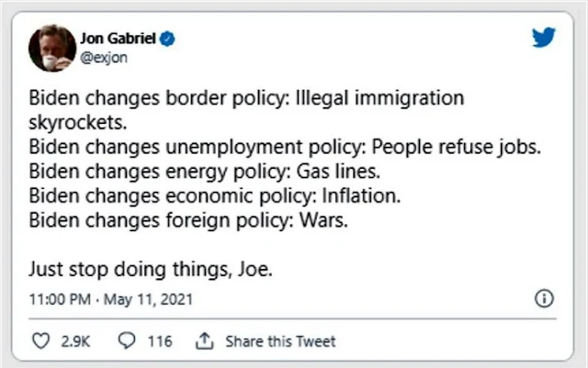Click the line "Just stop doing things, Joe."
The width and height of the screenshot is (588, 368).
[151, 269]
